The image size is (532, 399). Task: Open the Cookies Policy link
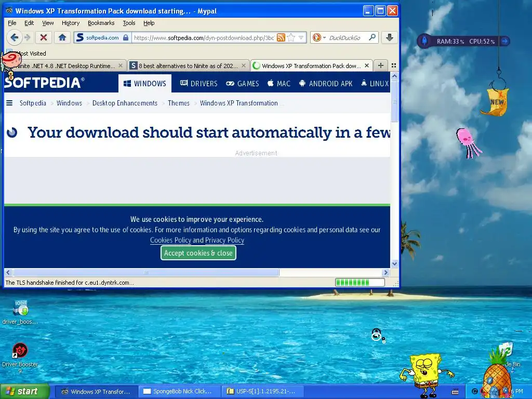(x=170, y=240)
